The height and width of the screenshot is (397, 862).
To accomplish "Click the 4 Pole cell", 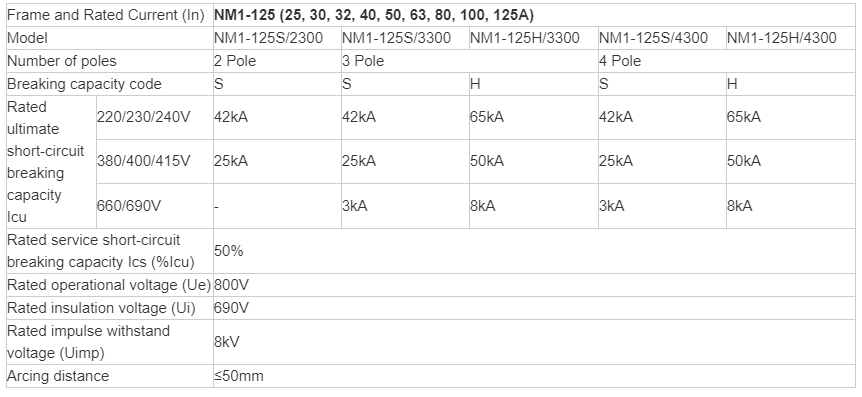I will 727,60.
